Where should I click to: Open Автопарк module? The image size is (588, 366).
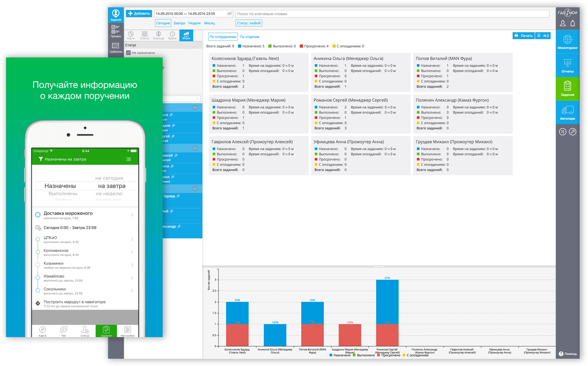tap(568, 112)
